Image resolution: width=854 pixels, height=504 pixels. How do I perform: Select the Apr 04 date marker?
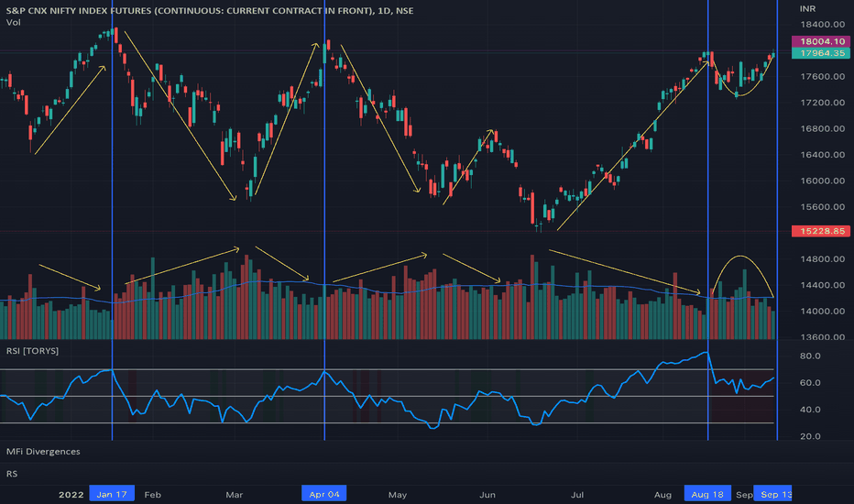pos(324,494)
